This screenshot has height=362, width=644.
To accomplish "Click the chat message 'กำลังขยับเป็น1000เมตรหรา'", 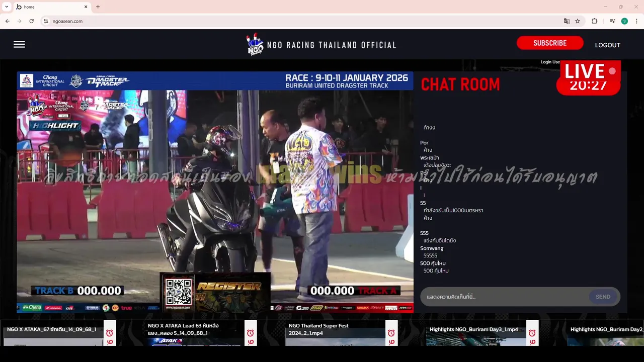I will 453,211.
